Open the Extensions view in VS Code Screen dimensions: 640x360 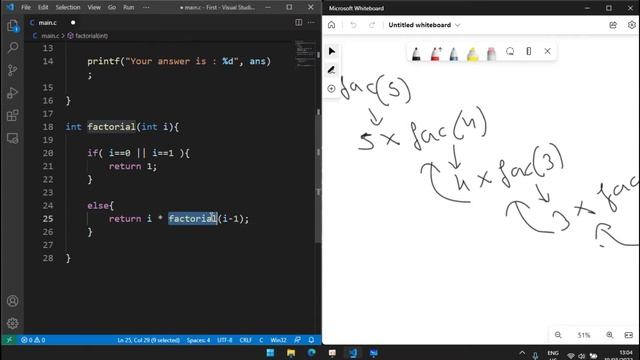(13, 115)
